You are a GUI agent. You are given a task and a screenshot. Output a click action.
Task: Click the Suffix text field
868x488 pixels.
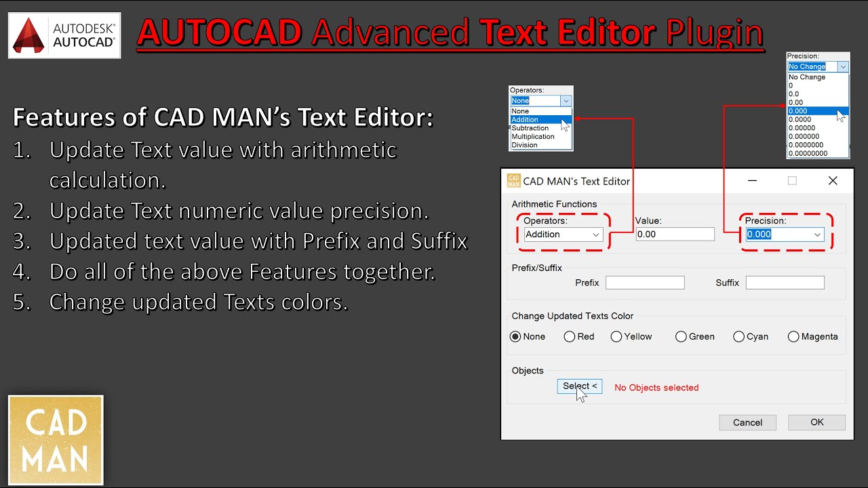click(x=785, y=283)
